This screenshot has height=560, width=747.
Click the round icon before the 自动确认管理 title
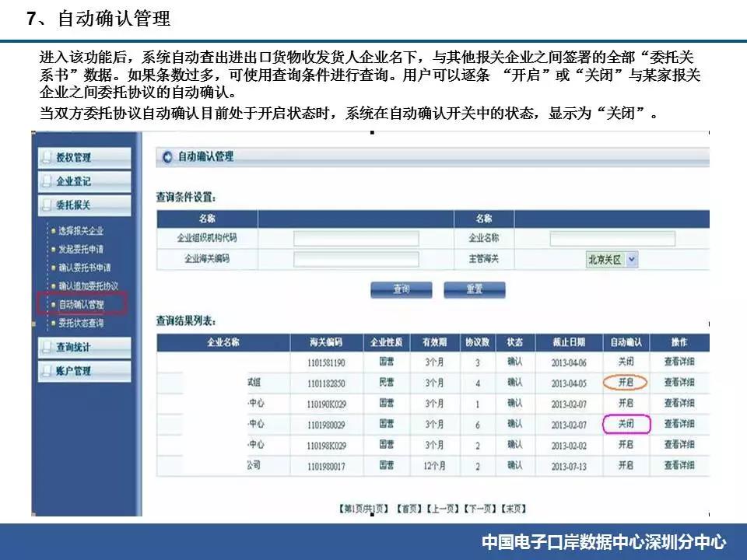tap(167, 156)
